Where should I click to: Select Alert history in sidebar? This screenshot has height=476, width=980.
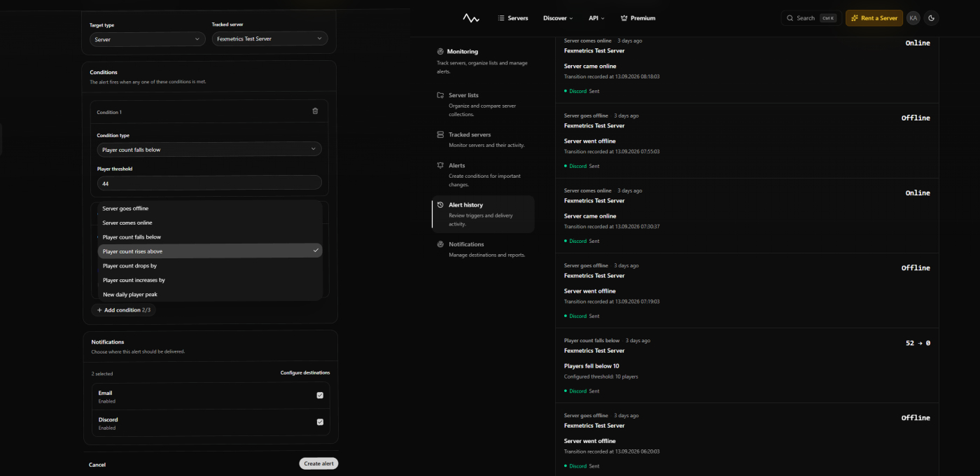pyautogui.click(x=483, y=214)
